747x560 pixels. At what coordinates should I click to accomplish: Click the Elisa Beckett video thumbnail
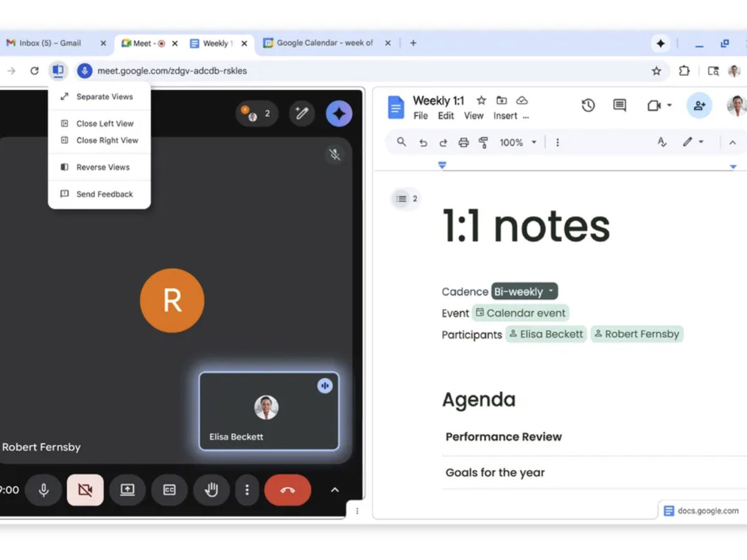[269, 411]
